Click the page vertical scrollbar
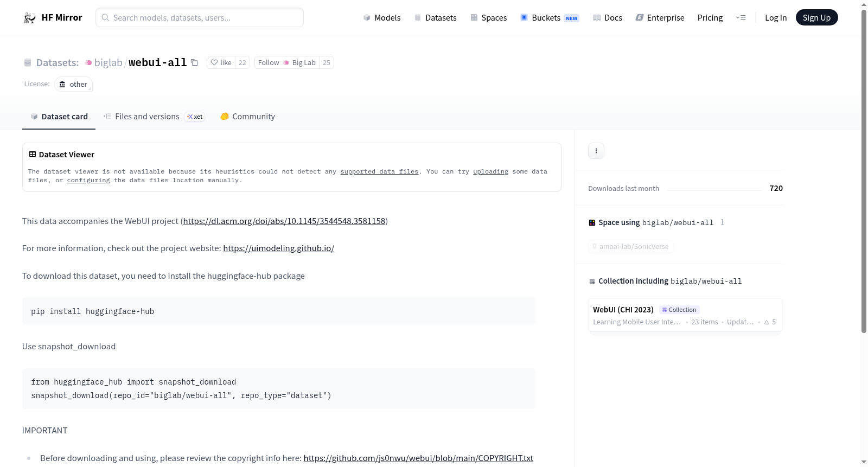 (x=864, y=171)
